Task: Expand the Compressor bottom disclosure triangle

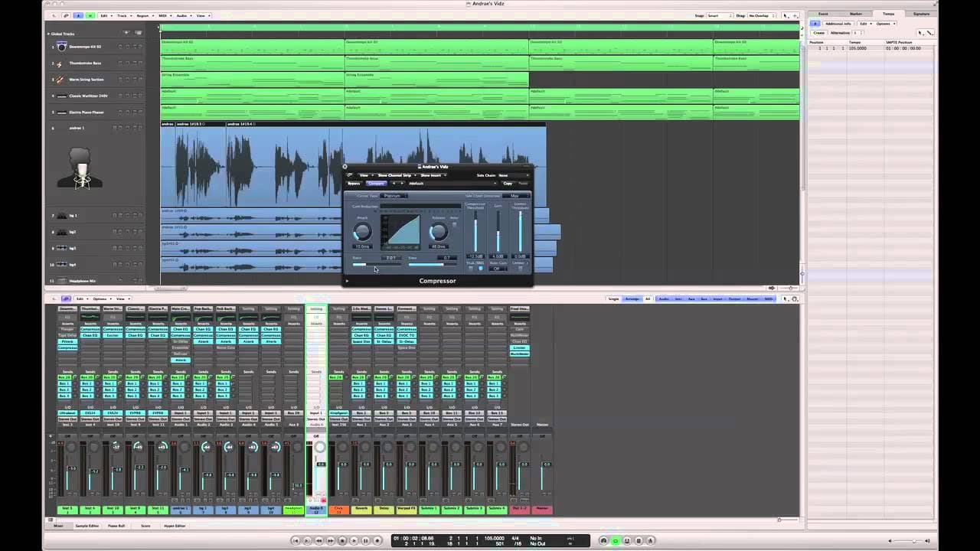Action: [347, 281]
